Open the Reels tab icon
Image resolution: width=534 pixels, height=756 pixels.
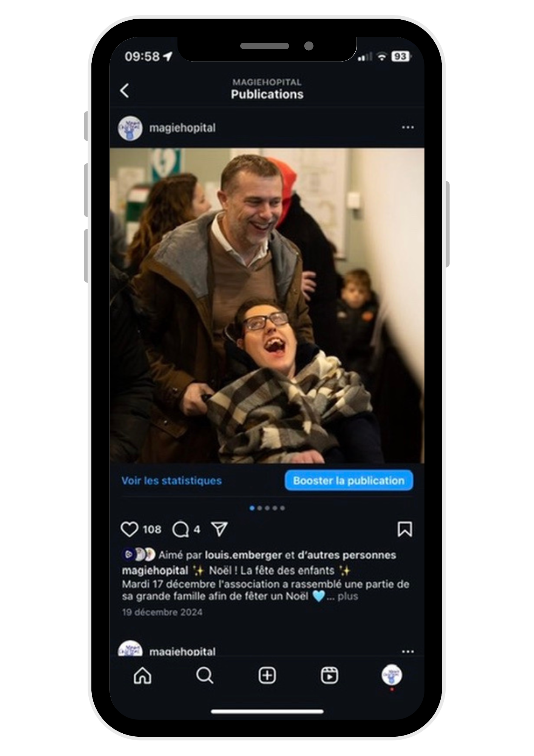[x=329, y=675]
